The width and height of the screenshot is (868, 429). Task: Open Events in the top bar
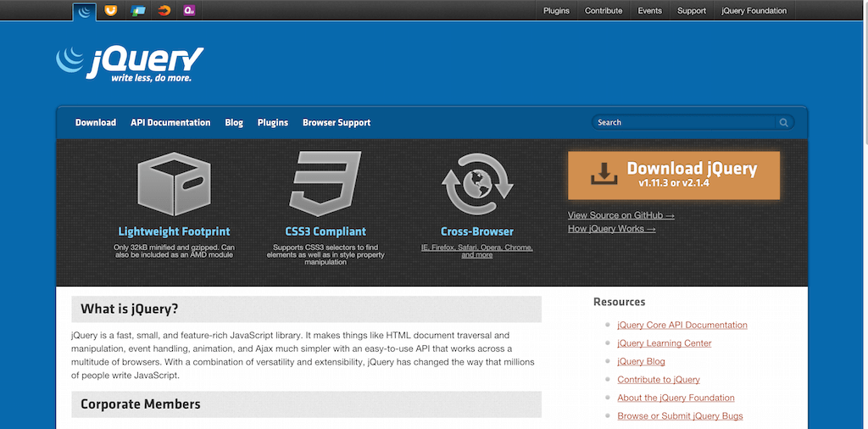(x=650, y=10)
